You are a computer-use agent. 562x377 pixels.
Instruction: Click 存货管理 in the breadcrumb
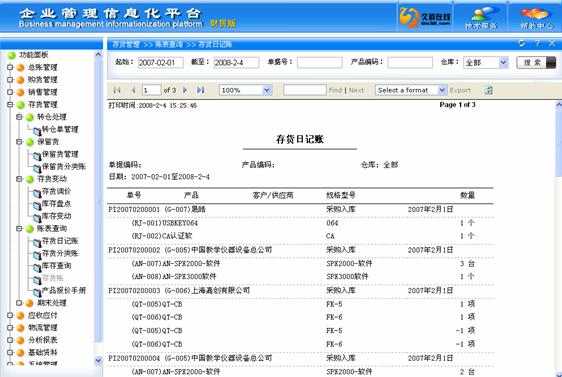pyautogui.click(x=126, y=44)
